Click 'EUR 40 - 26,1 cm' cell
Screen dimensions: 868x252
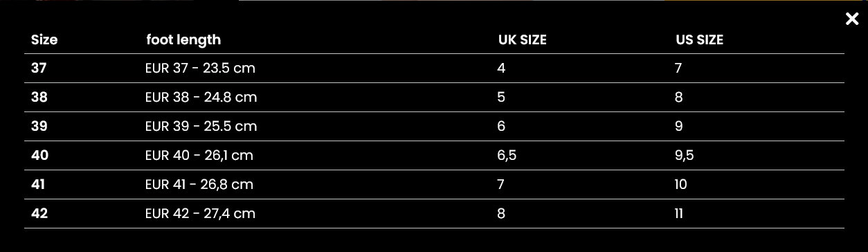199,156
